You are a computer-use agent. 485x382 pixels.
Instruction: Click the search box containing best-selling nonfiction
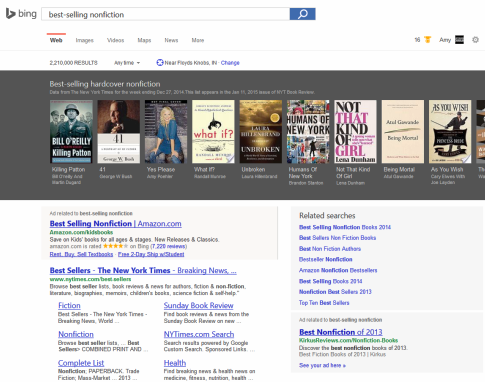pyautogui.click(x=166, y=14)
